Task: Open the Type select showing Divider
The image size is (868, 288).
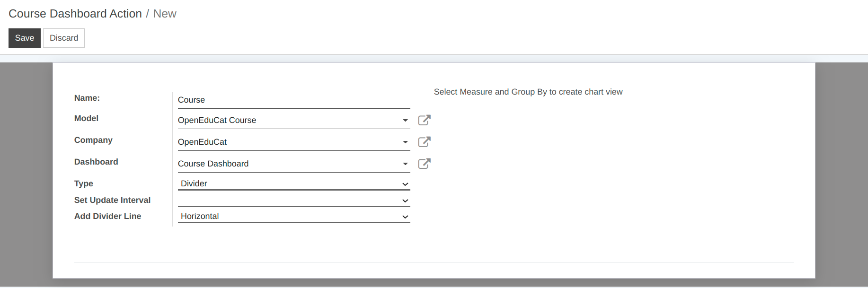Action: tap(294, 183)
